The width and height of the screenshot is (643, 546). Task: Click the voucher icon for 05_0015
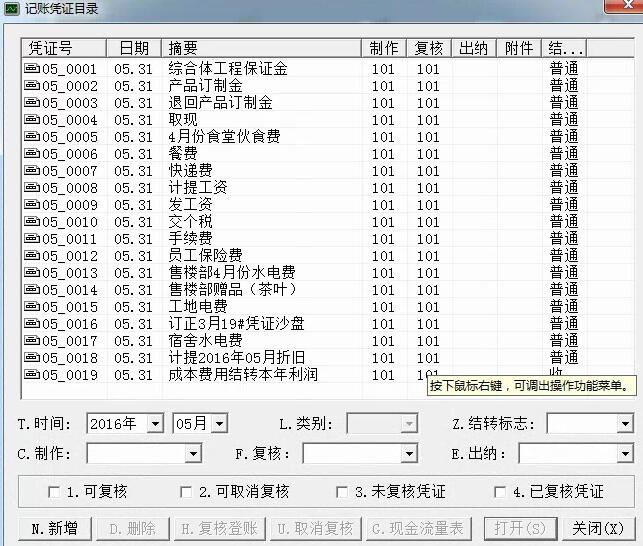click(x=32, y=307)
